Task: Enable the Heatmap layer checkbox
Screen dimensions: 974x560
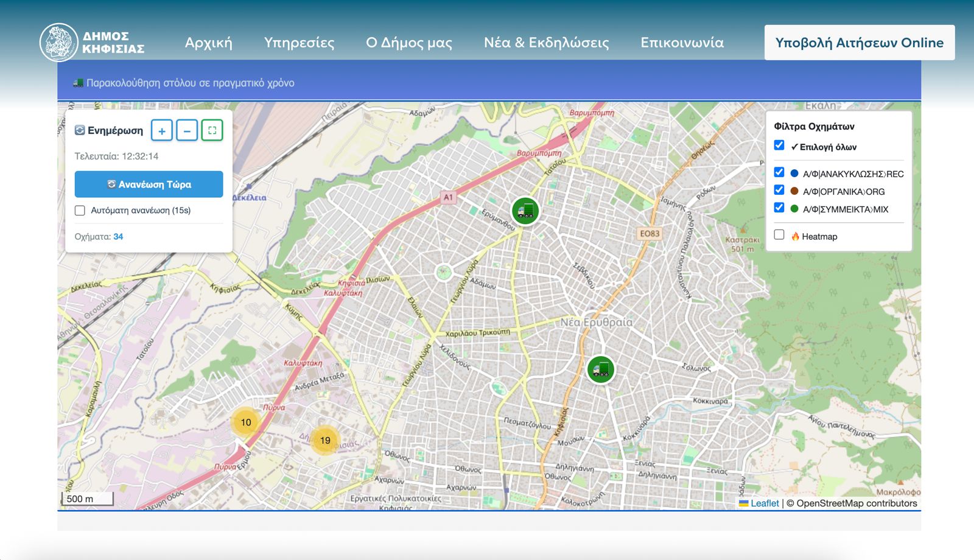Action: point(779,235)
